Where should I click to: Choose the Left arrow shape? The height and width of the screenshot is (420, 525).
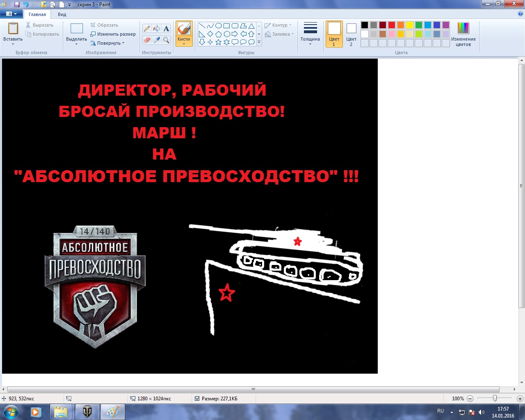pos(243,34)
